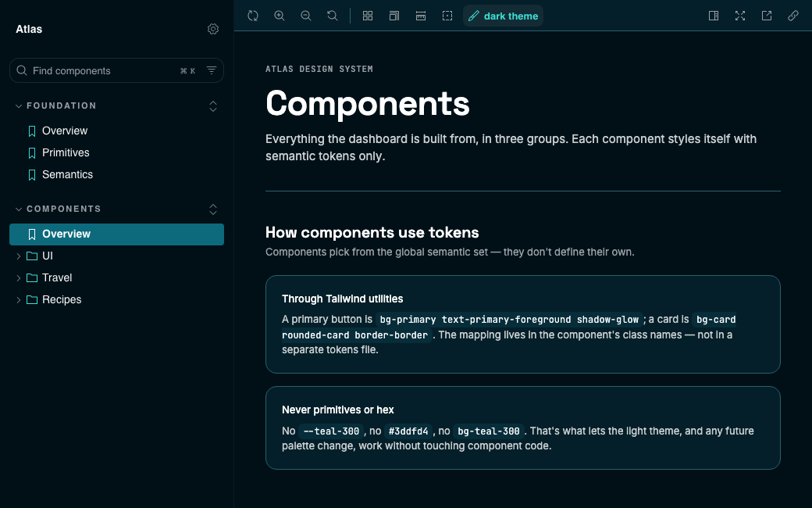
Task: Open the Semantics doc page
Action: click(x=67, y=175)
